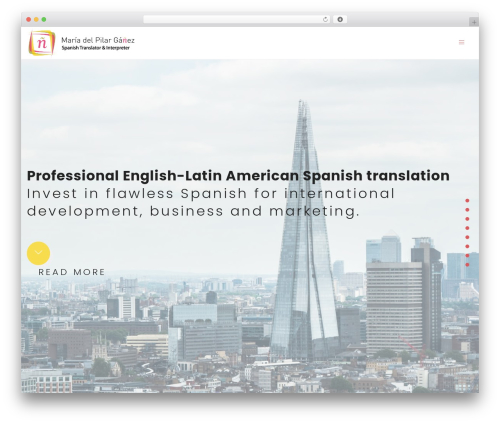Click María del Pilar Gámez site title

pos(98,40)
